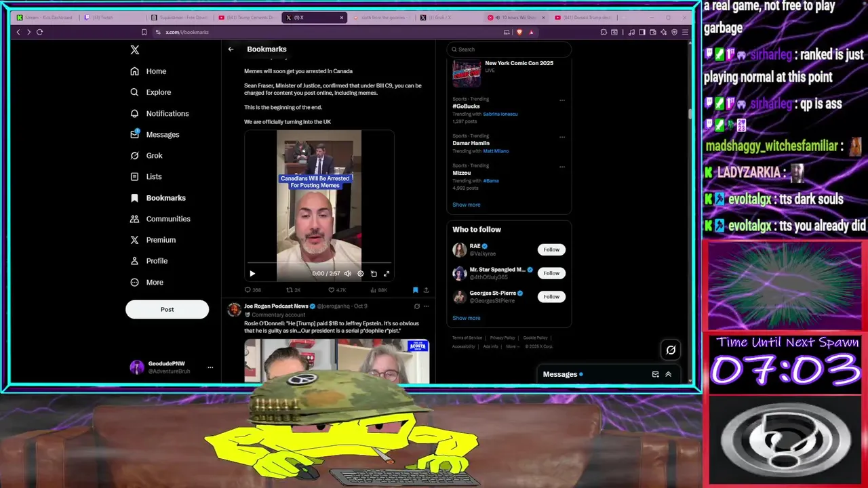Click the back arrow beside Bookmarks
The width and height of the screenshot is (868, 488).
(x=231, y=49)
